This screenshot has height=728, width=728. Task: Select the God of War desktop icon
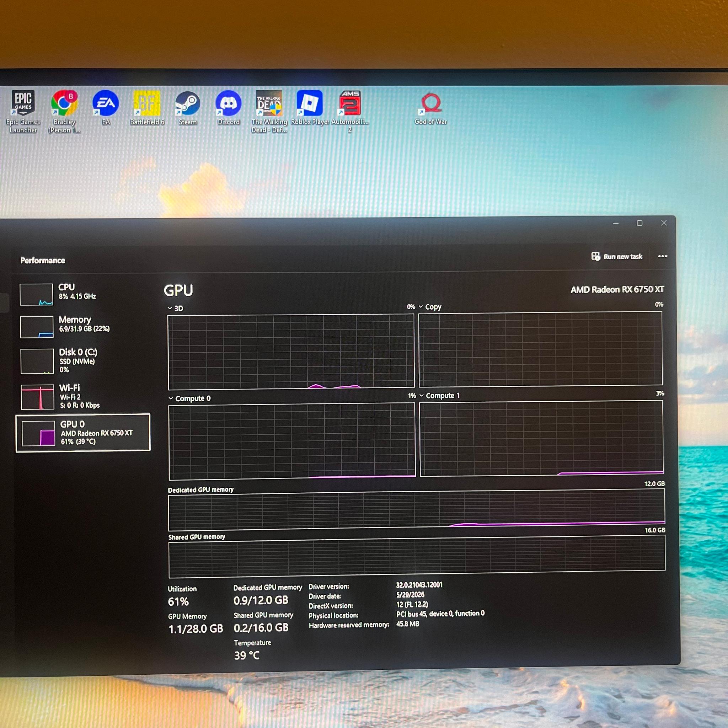pyautogui.click(x=431, y=108)
